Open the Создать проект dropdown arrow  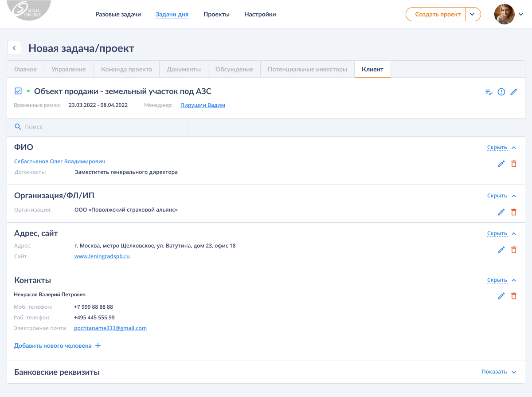473,14
